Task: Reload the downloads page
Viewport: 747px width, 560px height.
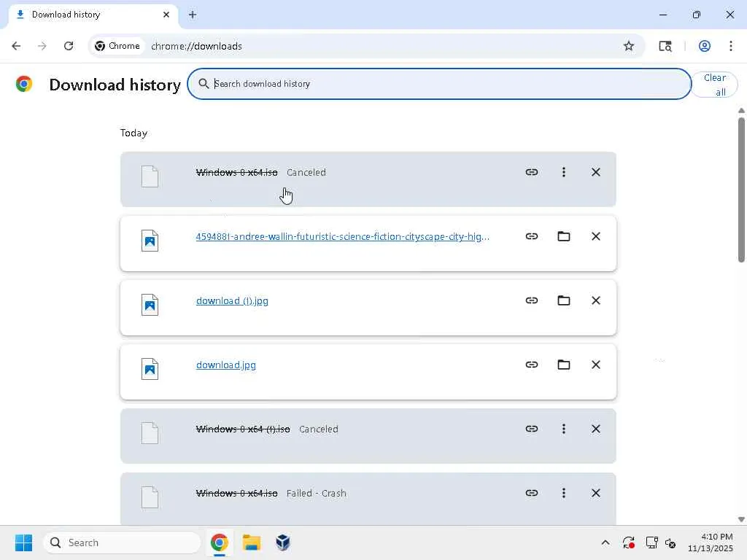Action: tap(69, 46)
